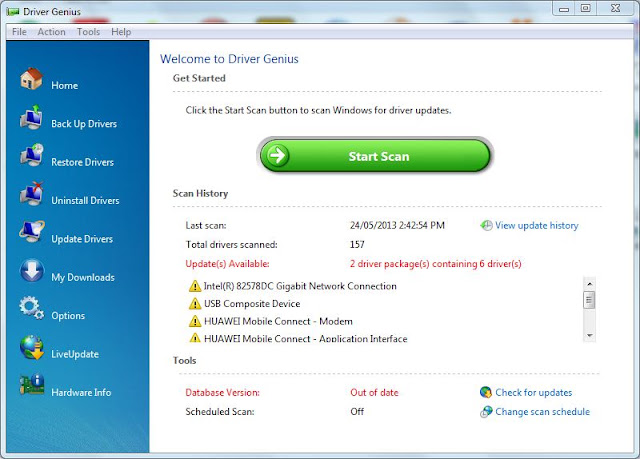Click the Update Drivers icon
The width and height of the screenshot is (640, 459).
coord(31,232)
